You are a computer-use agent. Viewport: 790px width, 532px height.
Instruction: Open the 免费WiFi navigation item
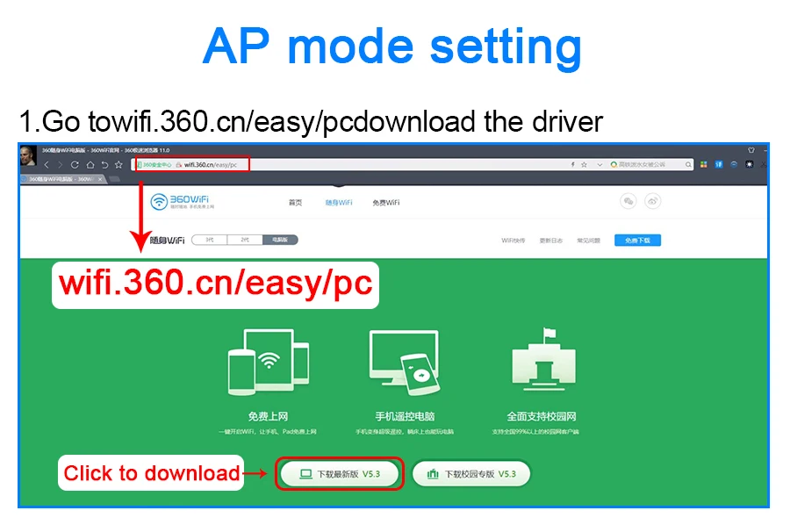click(x=386, y=203)
